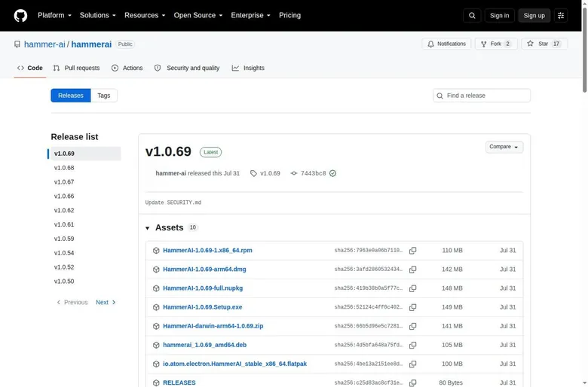This screenshot has height=387, width=588.
Task: Click the star count 17
Action: [556, 44]
